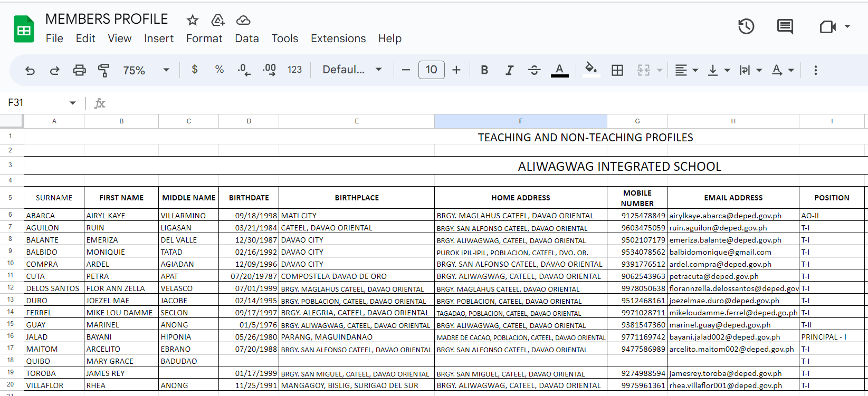Viewport: 868px width, 396px height.
Task: Strikethrough the selected text
Action: click(534, 70)
